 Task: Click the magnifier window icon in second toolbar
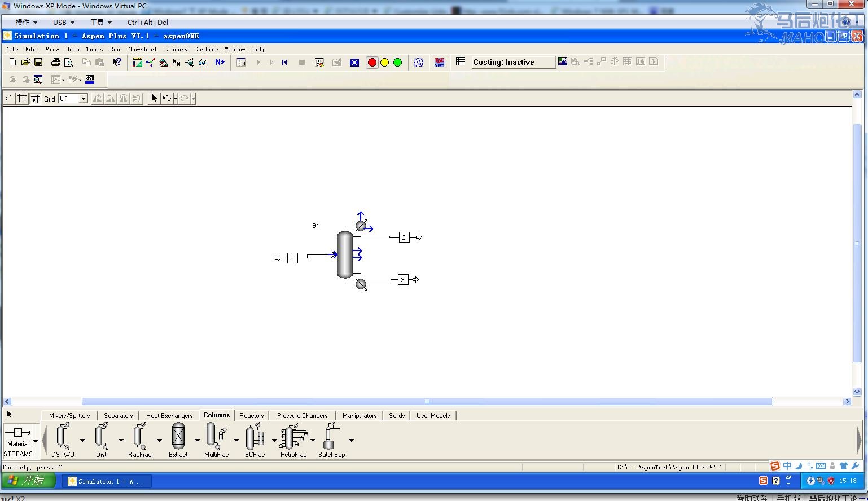tap(38, 80)
